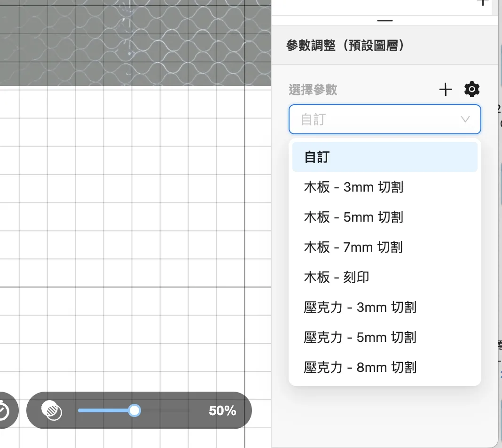Click the 參數調整（預設圖層）panel header
The height and width of the screenshot is (448, 502).
345,46
